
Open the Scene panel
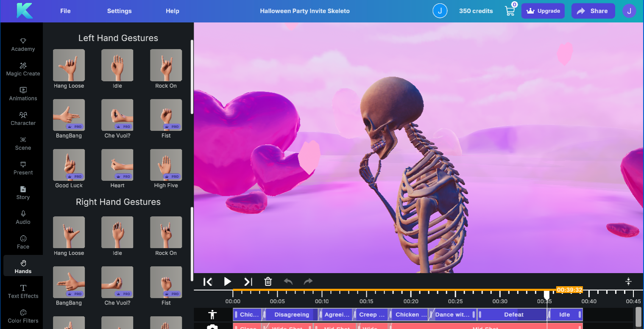coord(22,144)
